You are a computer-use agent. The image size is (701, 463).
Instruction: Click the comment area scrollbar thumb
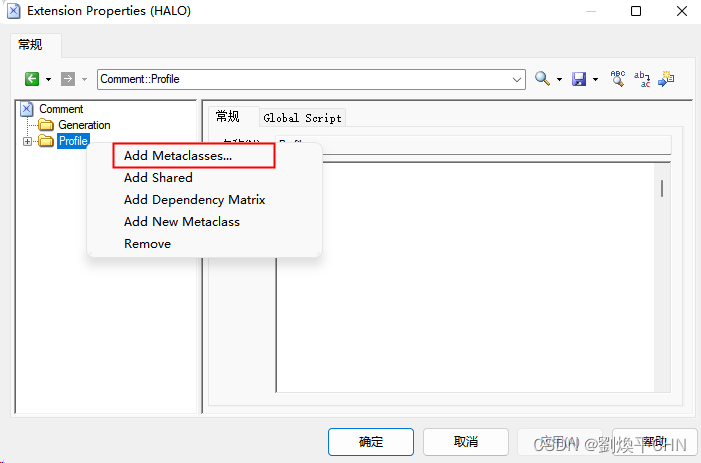pos(662,188)
